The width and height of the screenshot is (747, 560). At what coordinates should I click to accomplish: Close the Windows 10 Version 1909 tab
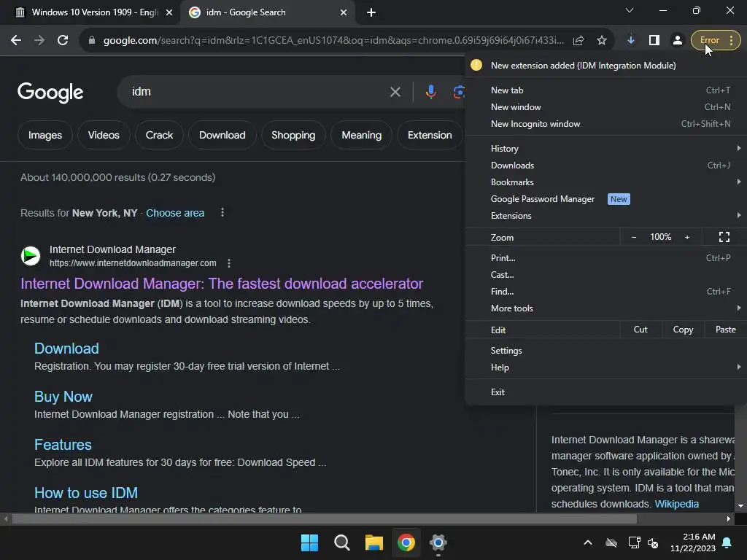click(x=169, y=12)
